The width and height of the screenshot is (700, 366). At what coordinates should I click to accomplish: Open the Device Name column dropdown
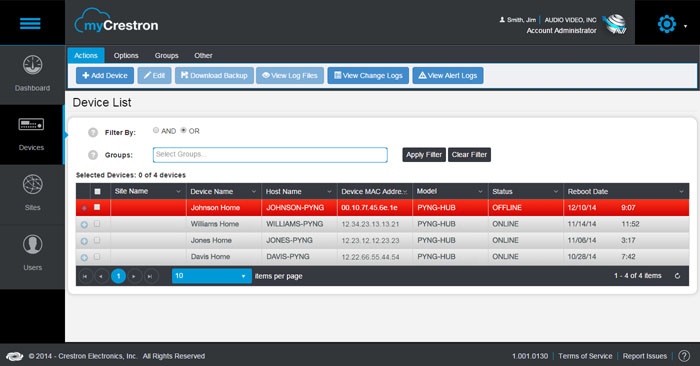[x=254, y=191]
